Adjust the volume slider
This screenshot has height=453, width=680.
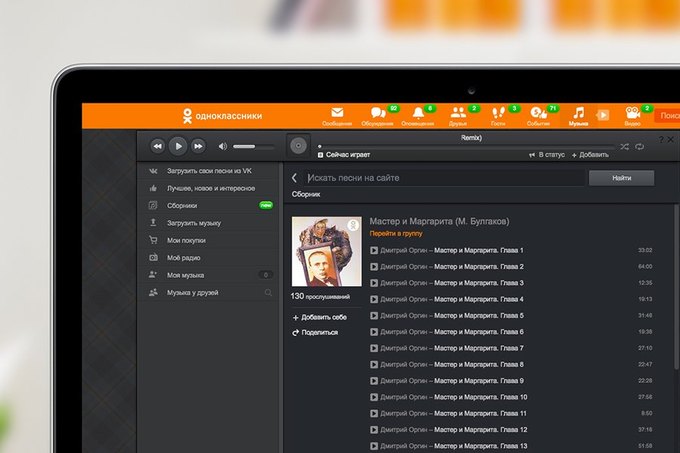point(254,147)
